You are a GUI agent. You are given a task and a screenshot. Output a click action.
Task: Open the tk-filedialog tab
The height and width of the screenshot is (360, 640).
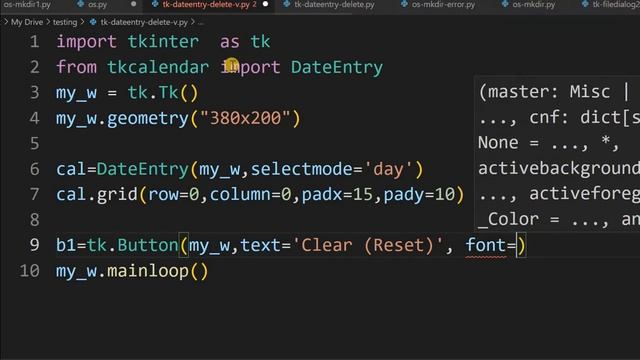point(616,5)
